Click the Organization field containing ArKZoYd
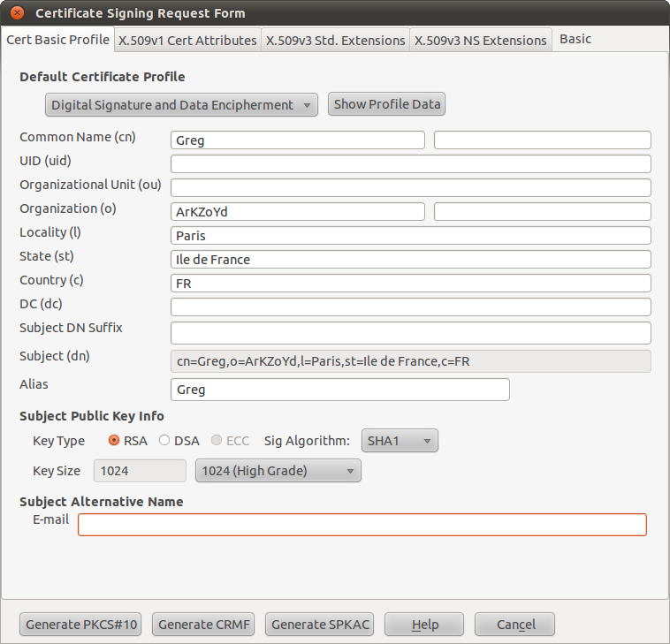 click(x=297, y=212)
